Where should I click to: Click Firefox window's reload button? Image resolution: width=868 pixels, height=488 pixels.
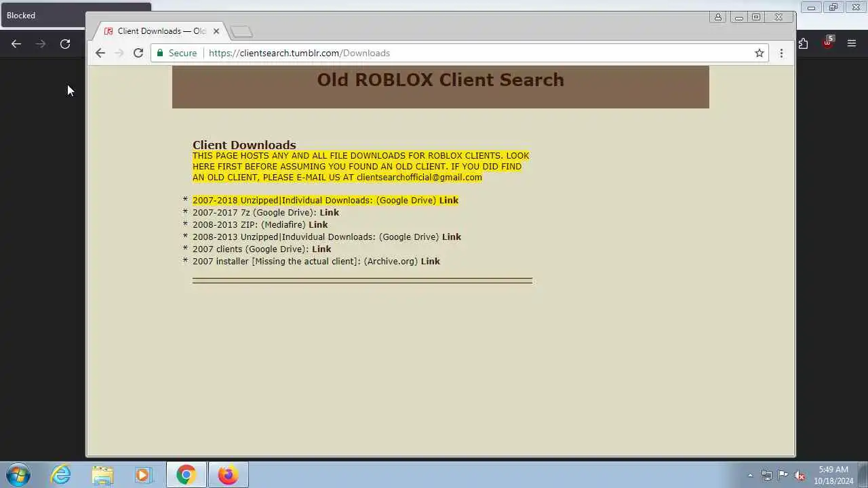65,44
